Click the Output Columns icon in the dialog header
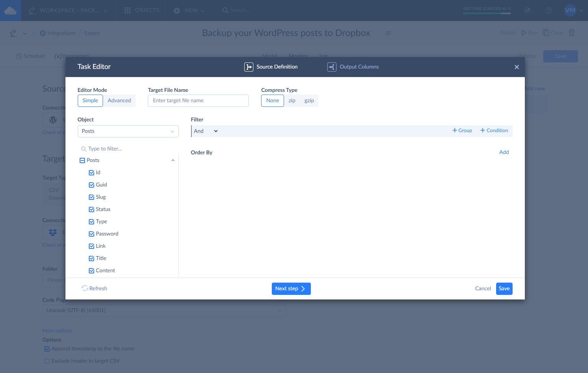588x373 pixels. click(332, 67)
